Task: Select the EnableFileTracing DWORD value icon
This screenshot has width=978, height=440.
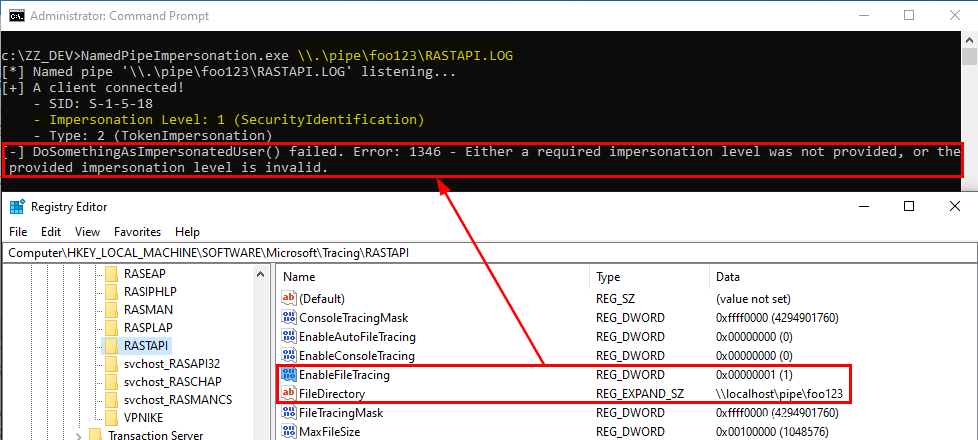Action: pyautogui.click(x=289, y=375)
